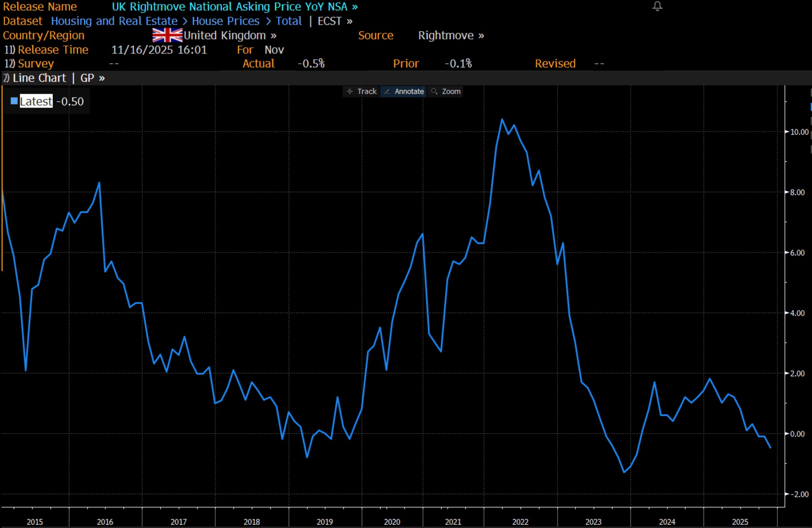Click the United Kingdom flag icon
The image size is (812, 528).
(167, 35)
